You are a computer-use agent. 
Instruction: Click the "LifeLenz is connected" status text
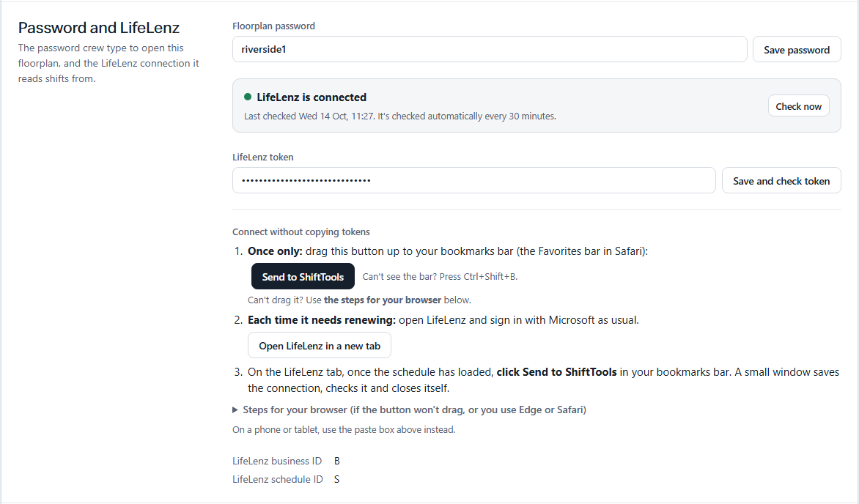click(x=311, y=97)
